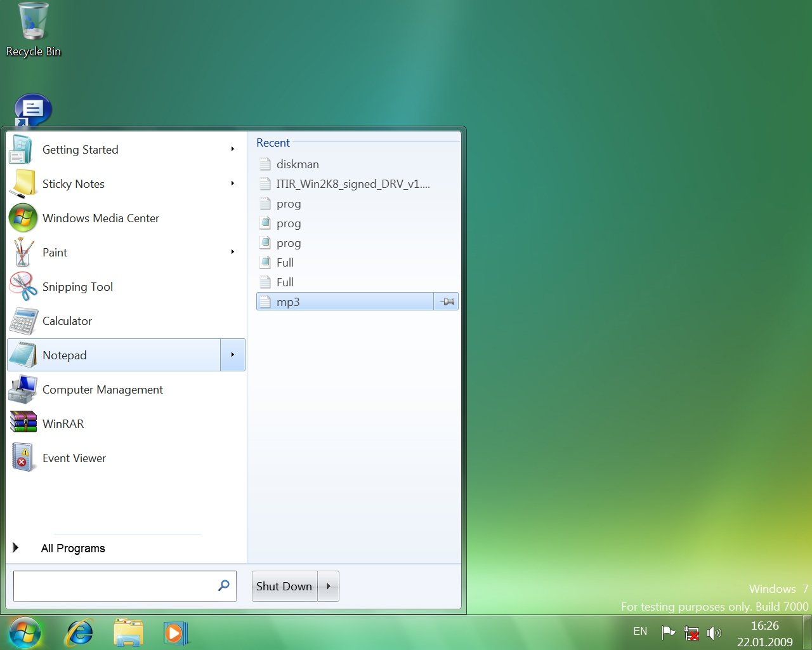Open recent file diskman
The height and width of the screenshot is (650, 812).
358,164
